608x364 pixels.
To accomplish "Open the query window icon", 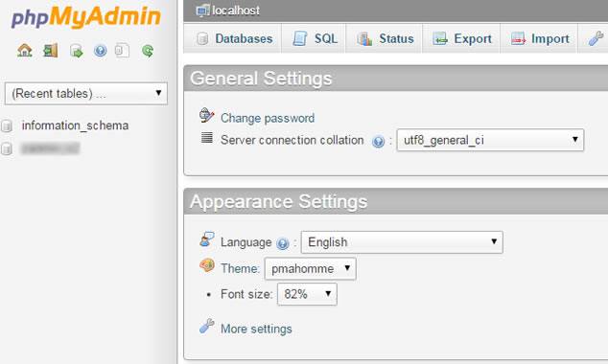I will point(77,51).
